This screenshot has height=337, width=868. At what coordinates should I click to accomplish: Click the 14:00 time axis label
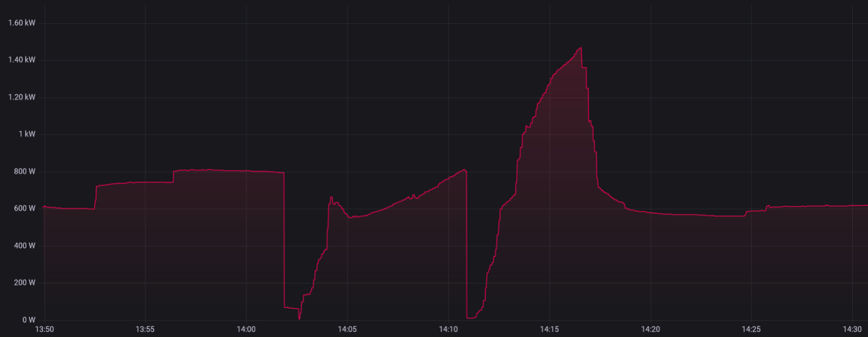click(246, 329)
